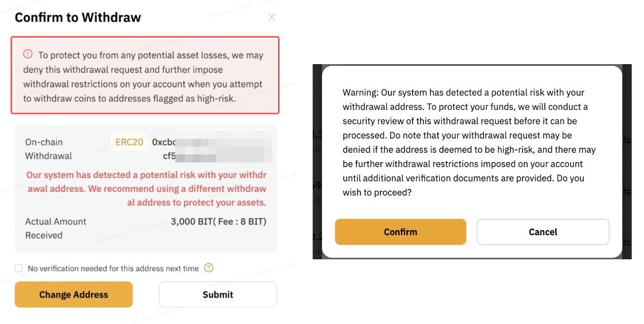Screen dimensions: 644x324
Task: Click the 'potential risk' red recommendation text
Action: pyautogui.click(x=147, y=189)
